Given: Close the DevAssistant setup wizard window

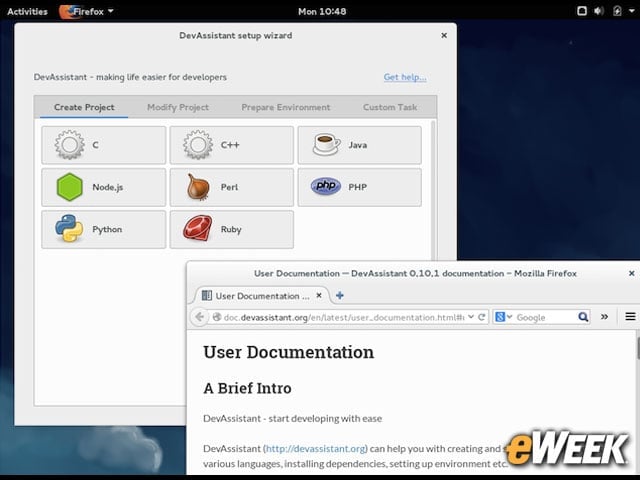Looking at the screenshot, I should click(444, 36).
